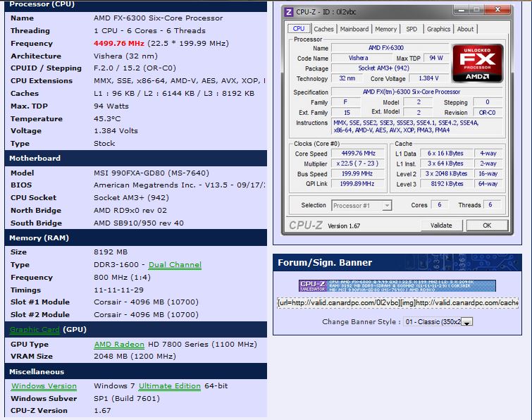This screenshot has width=532, height=420.
Task: Click the OK button in CPU-Z
Action: click(487, 226)
